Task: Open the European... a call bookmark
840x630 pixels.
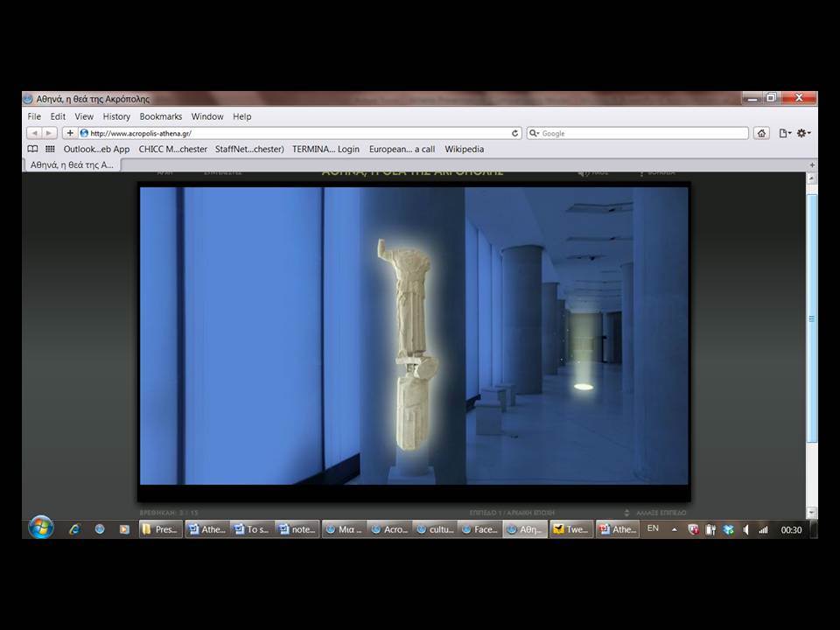Action: pyautogui.click(x=402, y=149)
